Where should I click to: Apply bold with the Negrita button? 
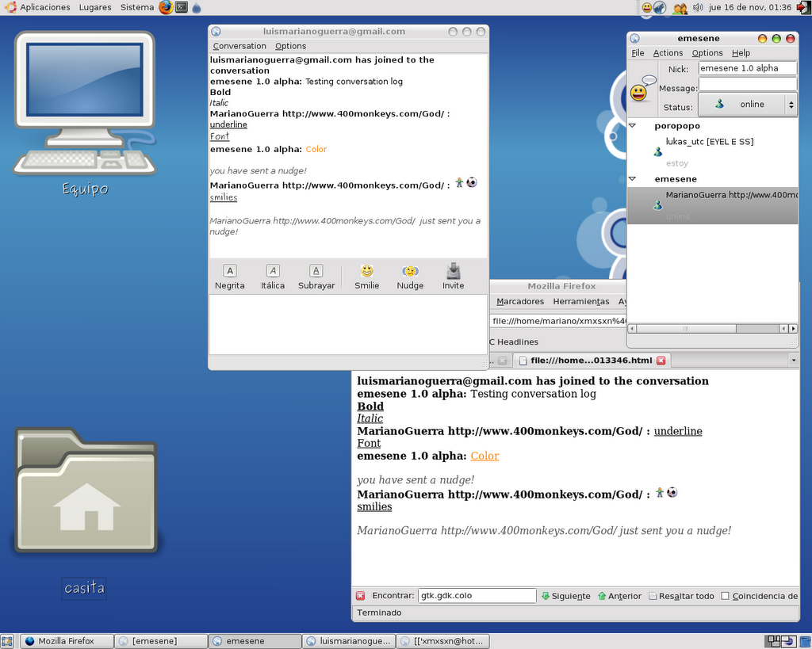[229, 277]
